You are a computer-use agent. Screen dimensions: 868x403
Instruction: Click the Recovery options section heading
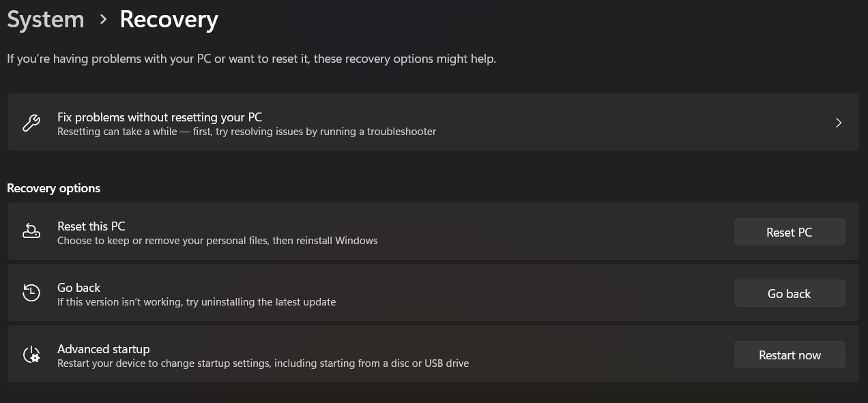tap(53, 188)
